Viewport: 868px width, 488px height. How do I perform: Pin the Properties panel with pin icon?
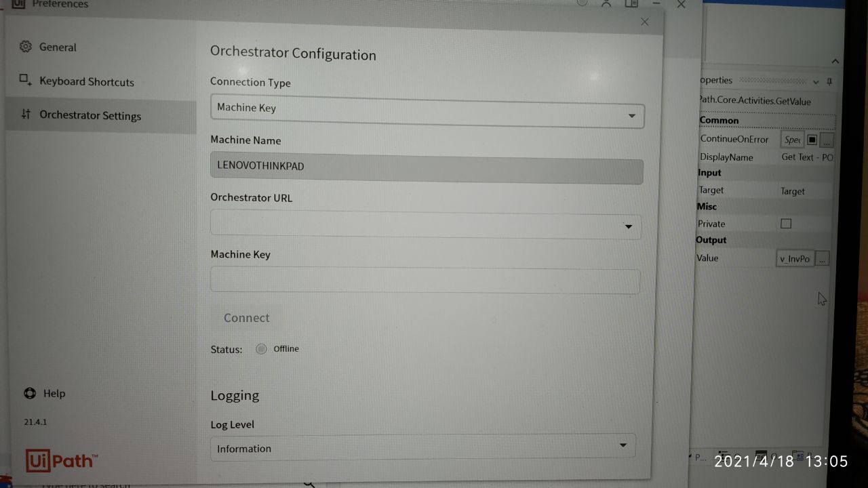point(829,81)
